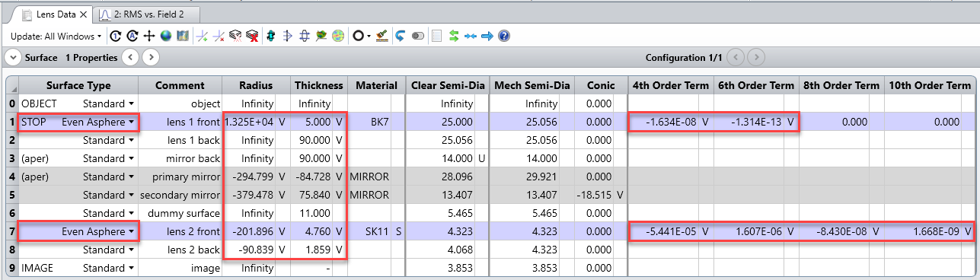Go to previous surface with the left arrow

[130, 57]
